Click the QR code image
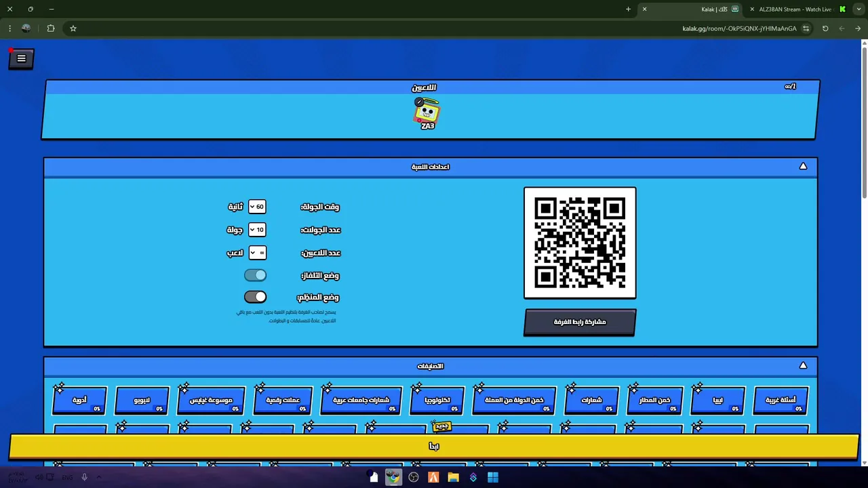 [x=580, y=243]
